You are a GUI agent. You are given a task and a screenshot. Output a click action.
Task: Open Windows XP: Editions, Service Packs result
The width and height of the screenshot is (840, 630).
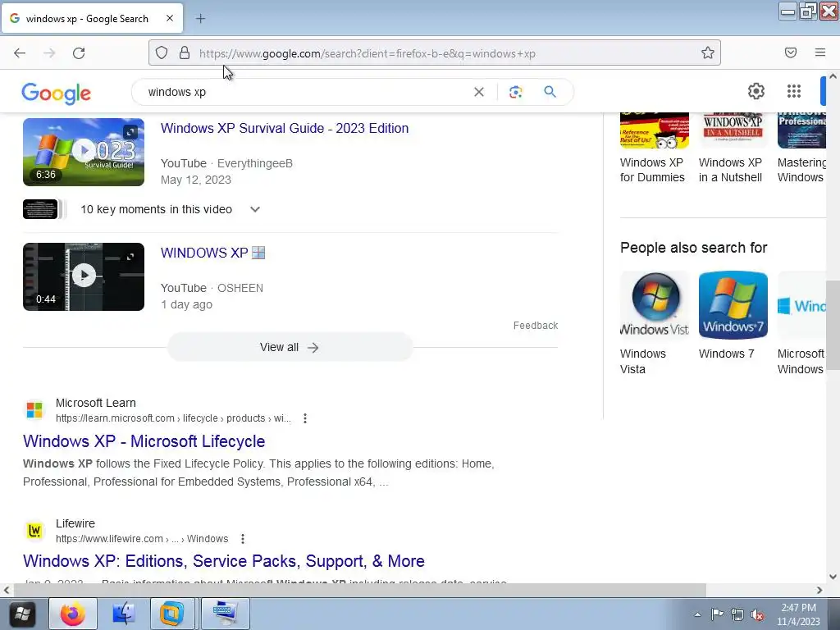(224, 561)
